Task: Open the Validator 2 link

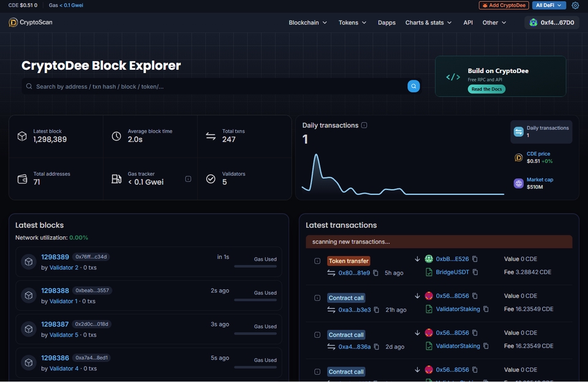Action: point(64,267)
